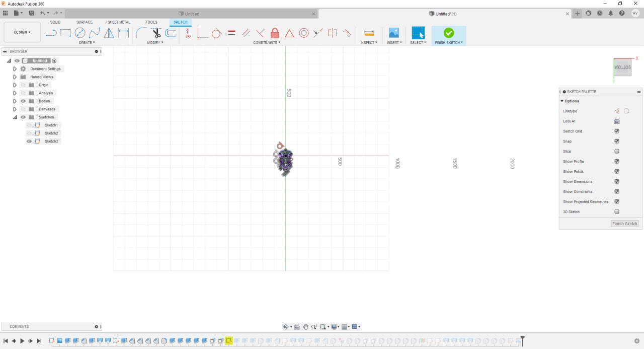
Task: Play the timeline forward
Action: click(x=22, y=341)
